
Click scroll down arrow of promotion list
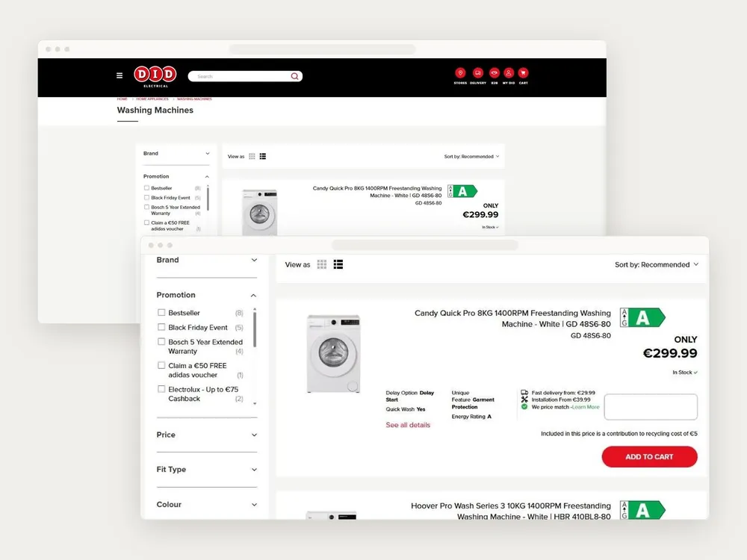click(255, 404)
